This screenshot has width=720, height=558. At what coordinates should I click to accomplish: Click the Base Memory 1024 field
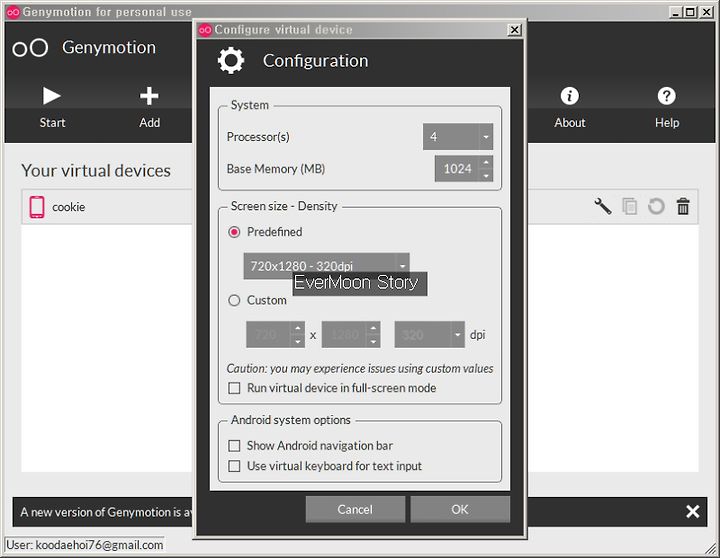(x=457, y=169)
